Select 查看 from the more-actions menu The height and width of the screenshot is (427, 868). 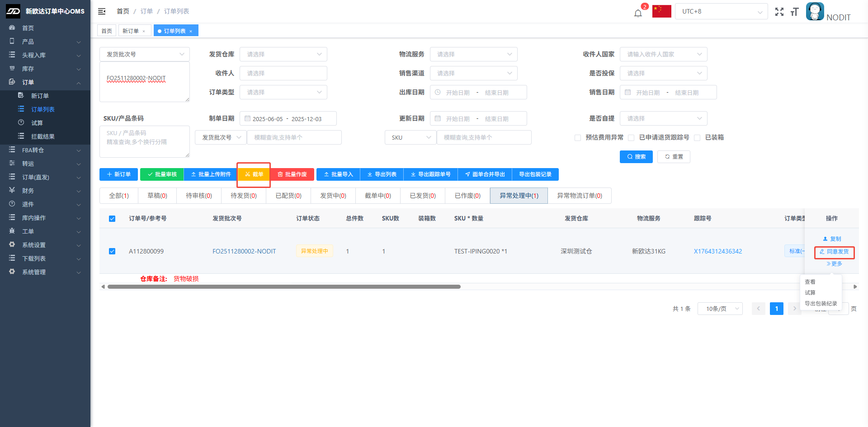coord(810,282)
